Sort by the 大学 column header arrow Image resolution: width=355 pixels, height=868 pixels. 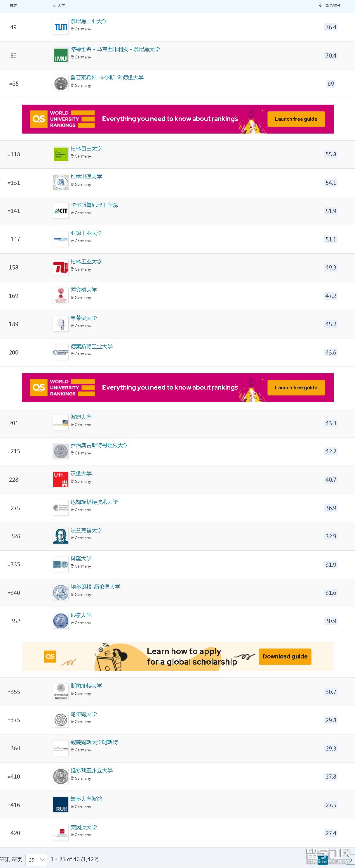55,6
